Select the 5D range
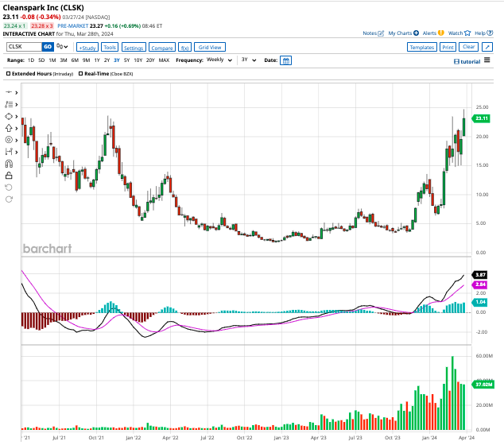The height and width of the screenshot is (445, 504). (x=41, y=60)
